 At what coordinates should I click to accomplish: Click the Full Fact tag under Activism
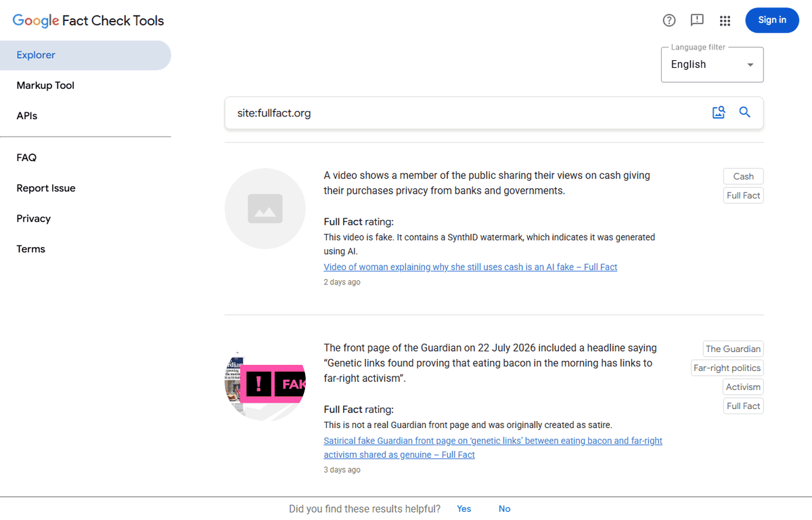[743, 406]
